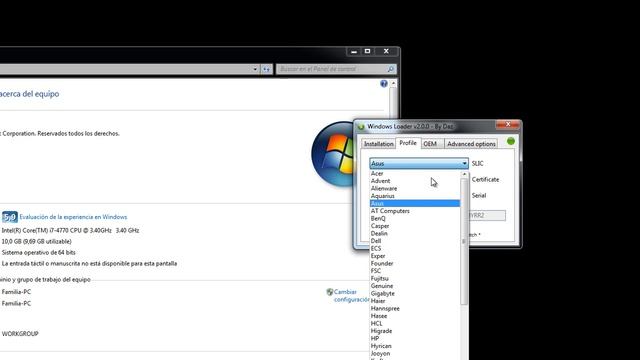
Task: Click the Control Panel scroll-up arrow
Action: pyautogui.click(x=393, y=83)
